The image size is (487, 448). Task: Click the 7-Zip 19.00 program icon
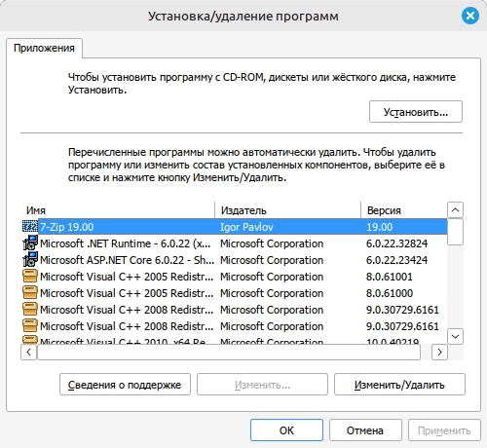[x=30, y=227]
